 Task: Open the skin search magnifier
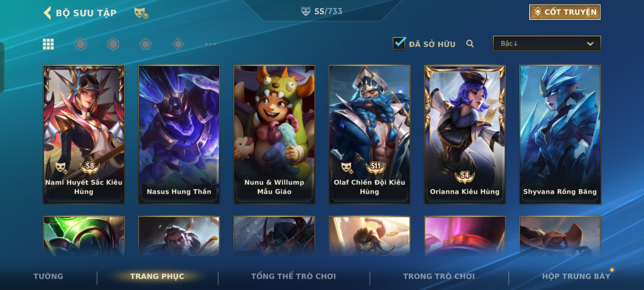tap(470, 44)
